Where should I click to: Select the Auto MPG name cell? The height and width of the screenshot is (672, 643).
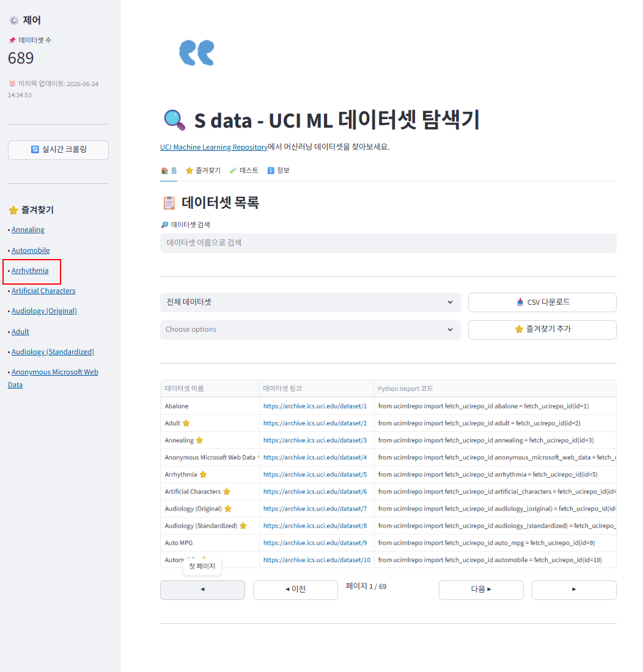(x=210, y=543)
